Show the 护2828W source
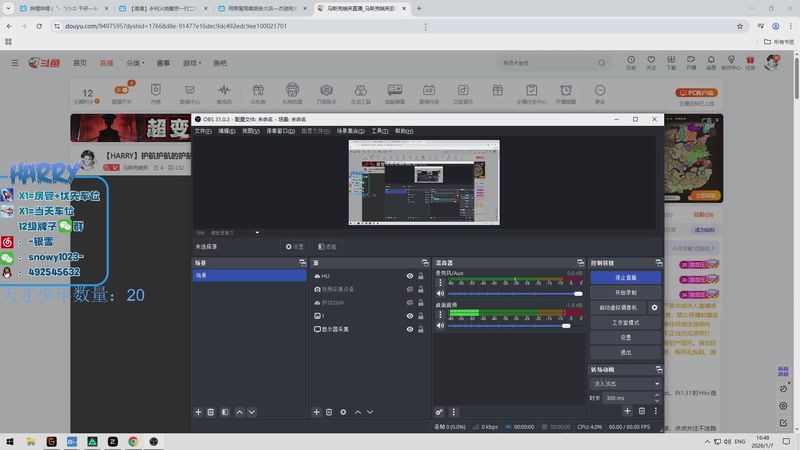The image size is (800, 450). coord(410,303)
